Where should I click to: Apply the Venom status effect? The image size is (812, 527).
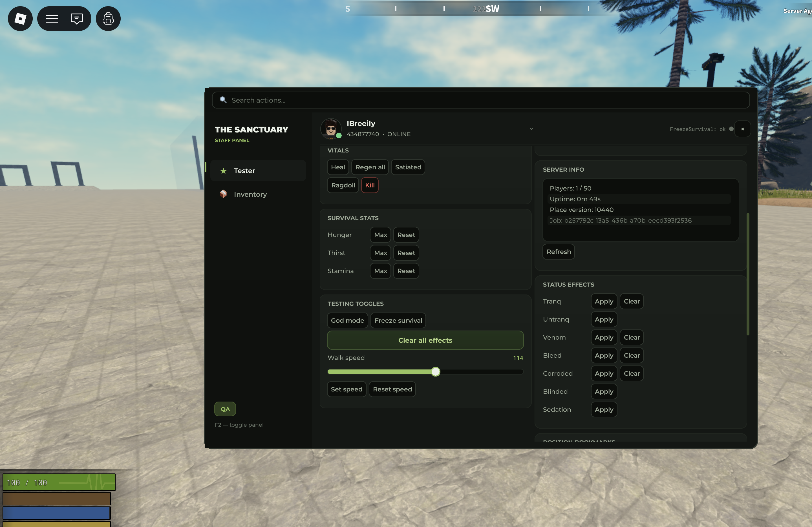pos(604,337)
